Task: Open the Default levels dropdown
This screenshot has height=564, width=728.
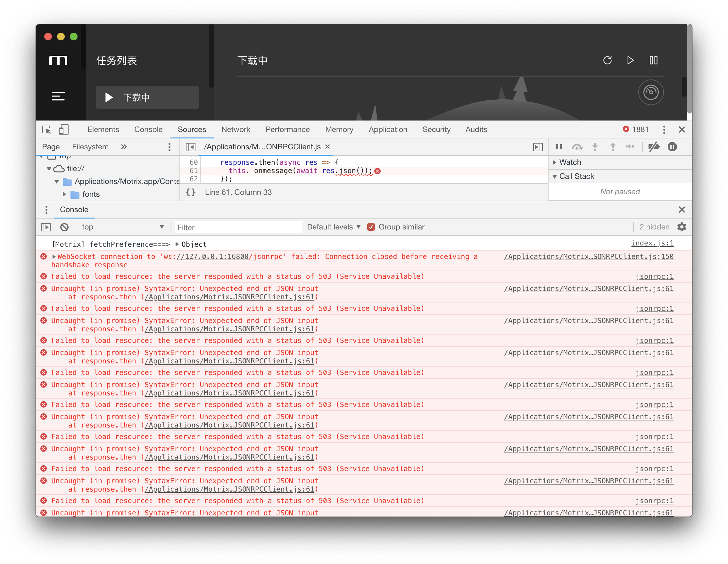Action: 334,227
